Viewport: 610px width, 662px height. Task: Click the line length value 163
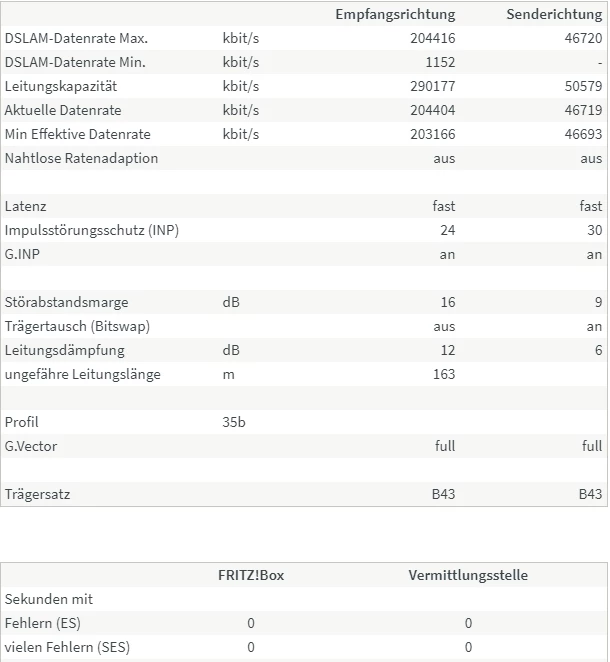pyautogui.click(x=442, y=374)
